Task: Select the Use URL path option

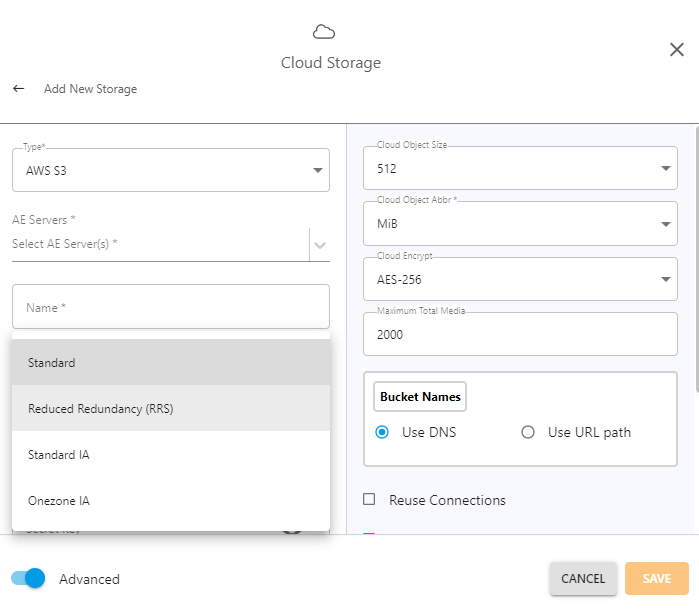Action: click(x=528, y=433)
